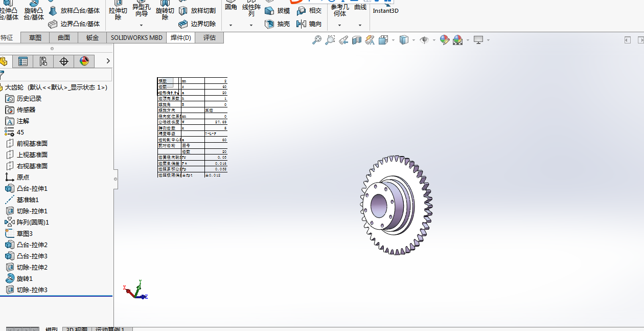Viewport: 644px width, 331px height.
Task: Select the Mirror (镜向) tool
Action: click(x=309, y=24)
